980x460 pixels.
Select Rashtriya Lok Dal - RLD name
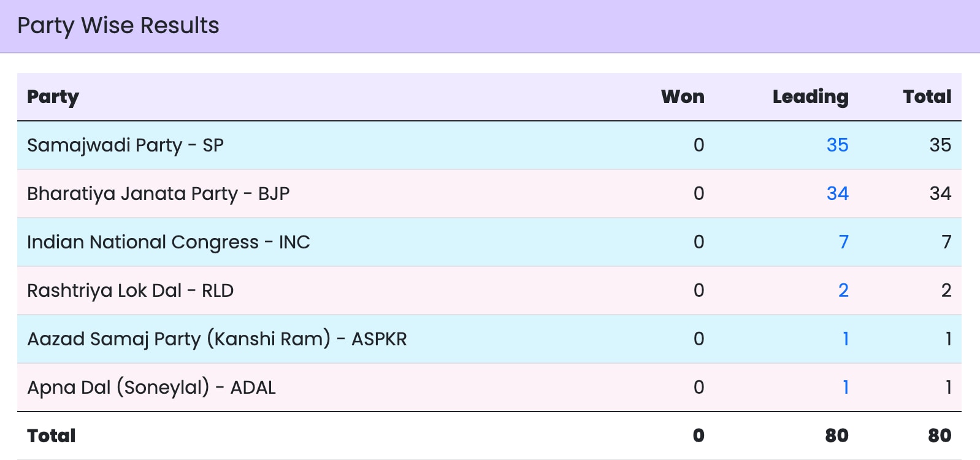pos(130,291)
